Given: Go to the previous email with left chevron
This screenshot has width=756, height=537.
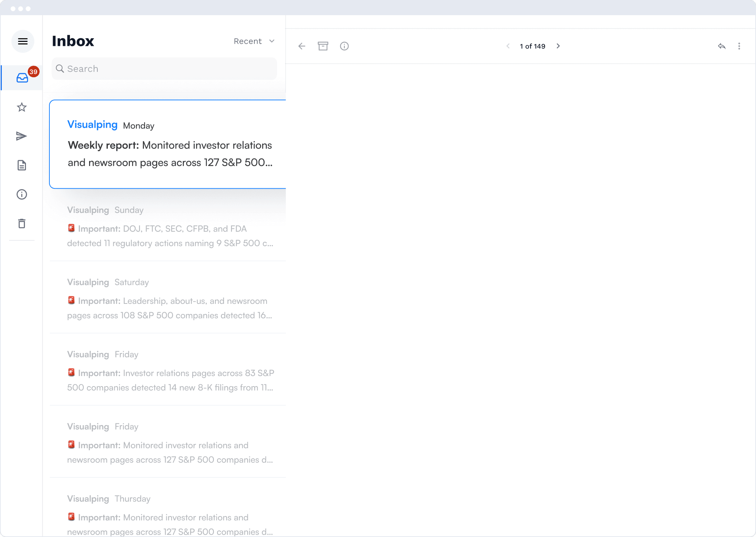Looking at the screenshot, I should pos(508,46).
